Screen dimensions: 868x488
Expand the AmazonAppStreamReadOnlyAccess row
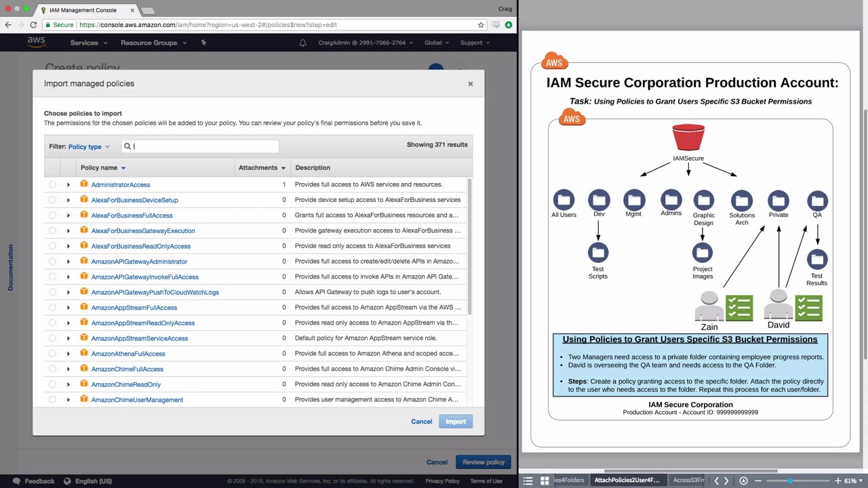click(68, 323)
